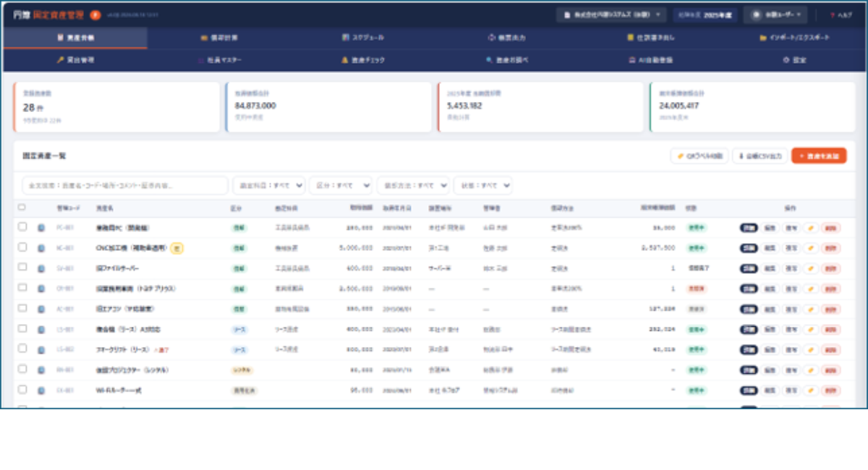Click the 84,873,000 summary card
This screenshot has height=470, width=868.
(328, 107)
